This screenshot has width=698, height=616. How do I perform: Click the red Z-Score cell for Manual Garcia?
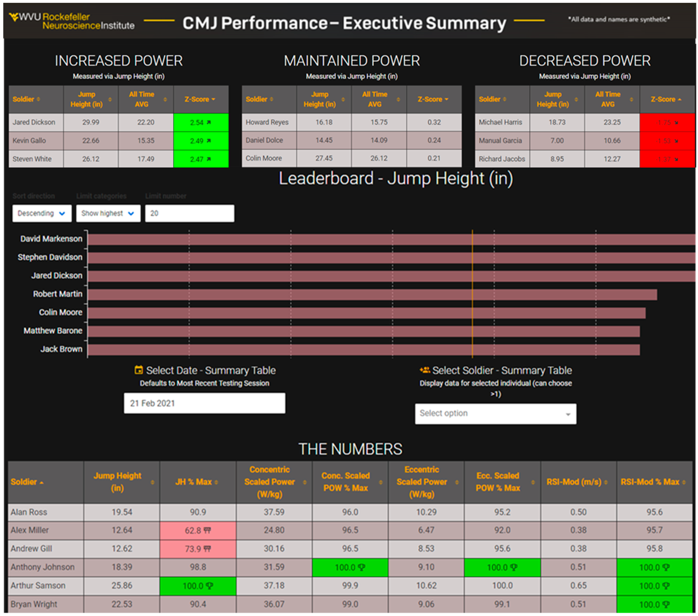pyautogui.click(x=667, y=141)
